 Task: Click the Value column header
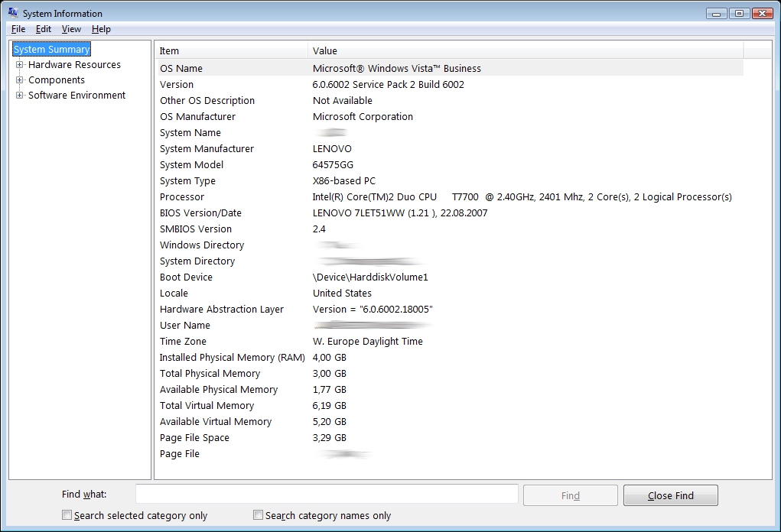tap(526, 50)
